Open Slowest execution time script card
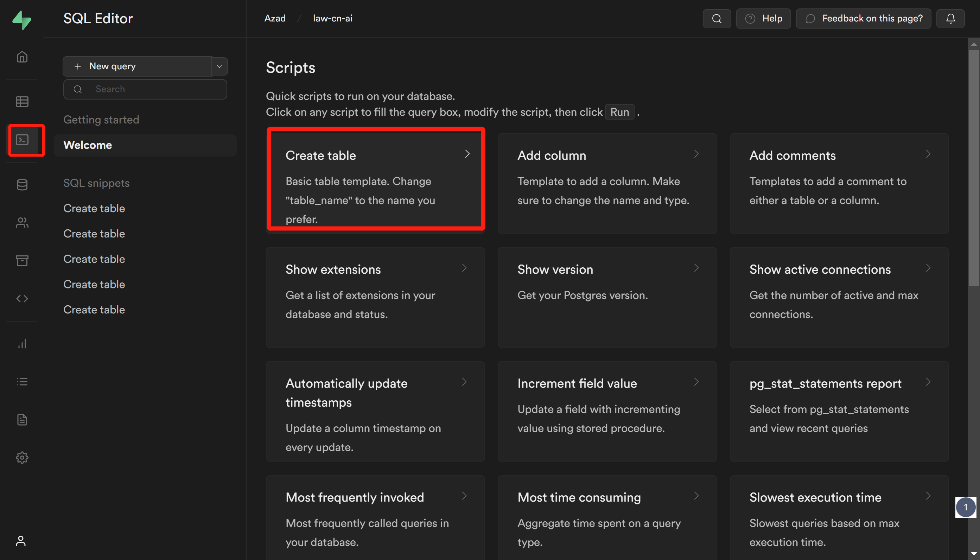Viewport: 980px width, 560px height. pos(839,517)
